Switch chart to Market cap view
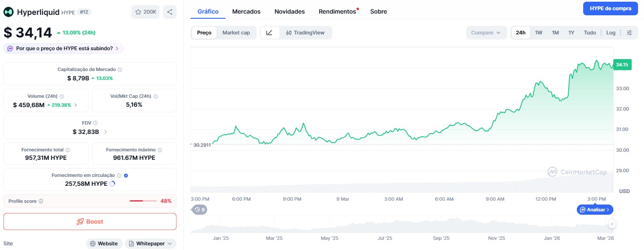Viewport: 644px width, 250px height. [236, 33]
